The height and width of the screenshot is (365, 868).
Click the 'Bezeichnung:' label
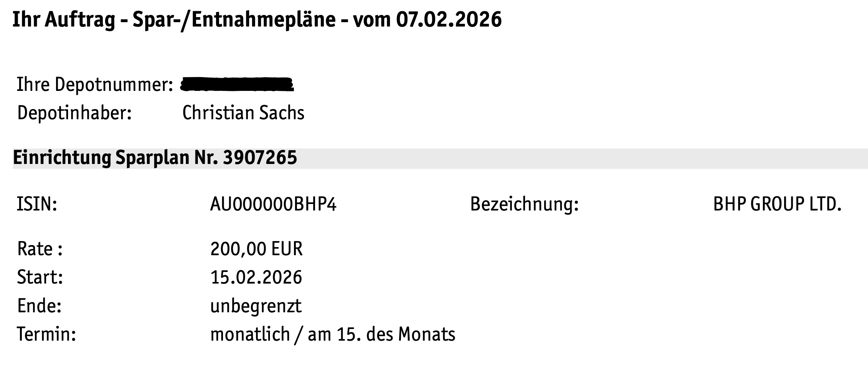coord(524,204)
